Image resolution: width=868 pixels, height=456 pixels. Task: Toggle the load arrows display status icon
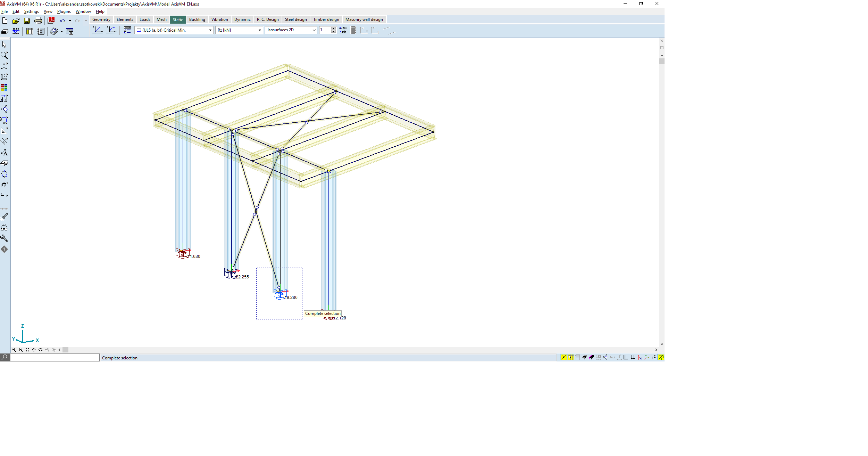(633, 357)
